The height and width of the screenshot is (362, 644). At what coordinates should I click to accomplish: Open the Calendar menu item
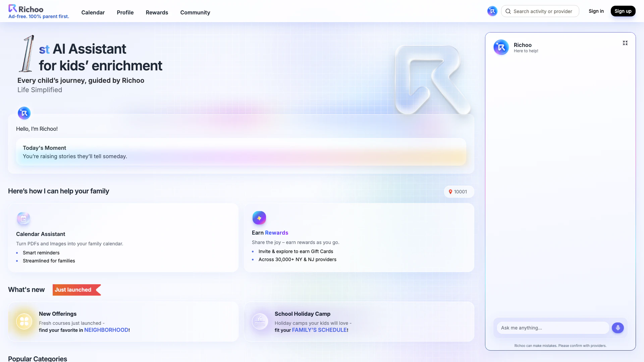pos(93,12)
